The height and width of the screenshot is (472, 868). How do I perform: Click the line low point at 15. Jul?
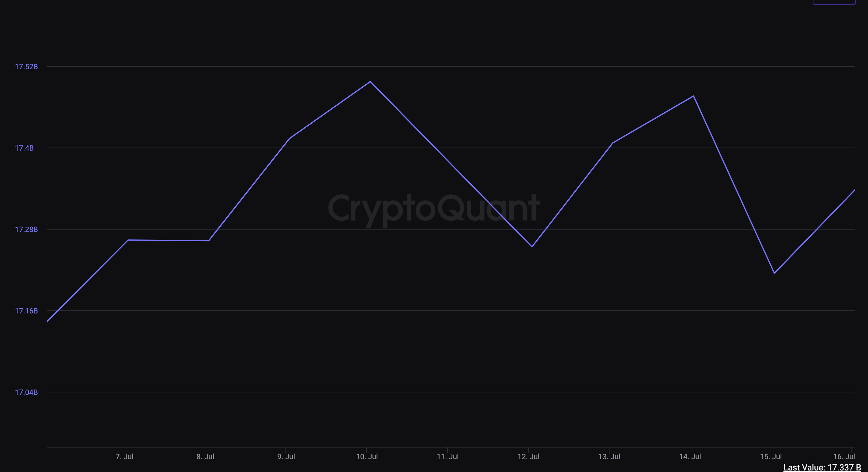[774, 273]
